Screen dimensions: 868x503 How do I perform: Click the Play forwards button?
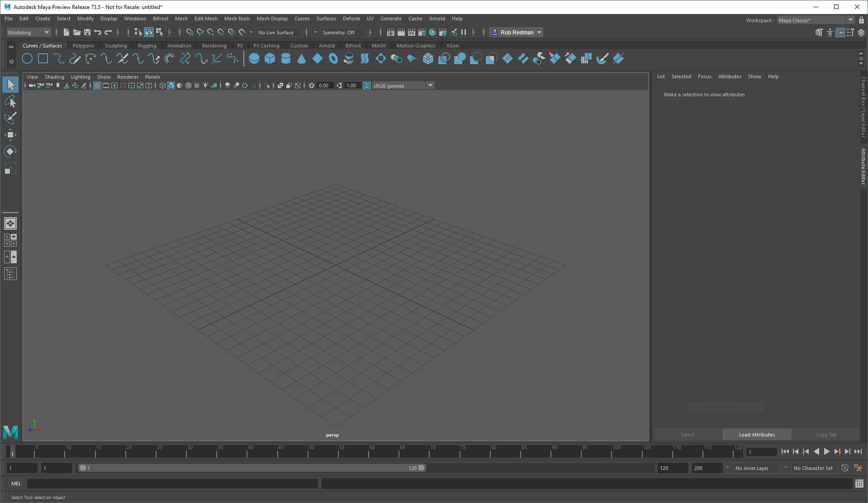[x=826, y=451]
